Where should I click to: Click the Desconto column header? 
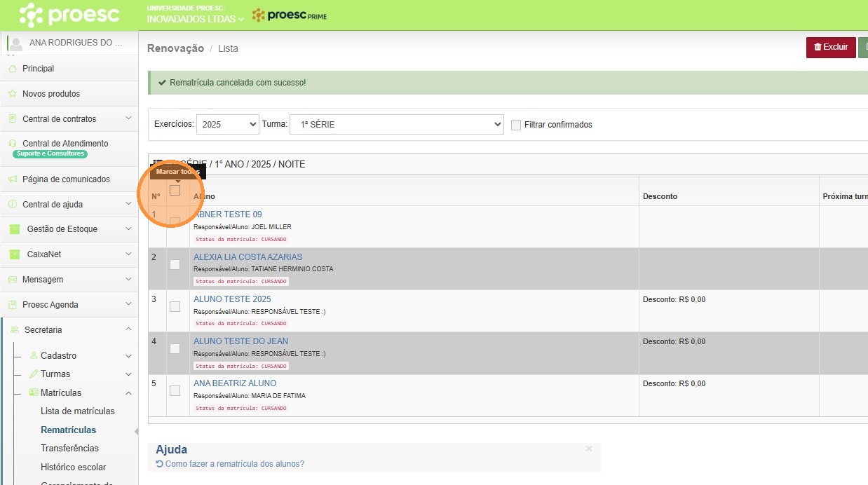[660, 196]
